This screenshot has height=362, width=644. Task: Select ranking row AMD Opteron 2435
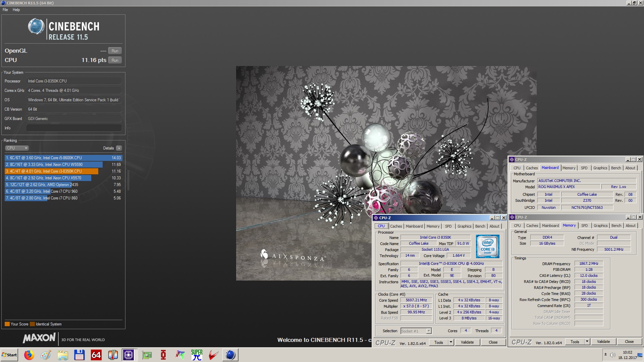[63, 185]
